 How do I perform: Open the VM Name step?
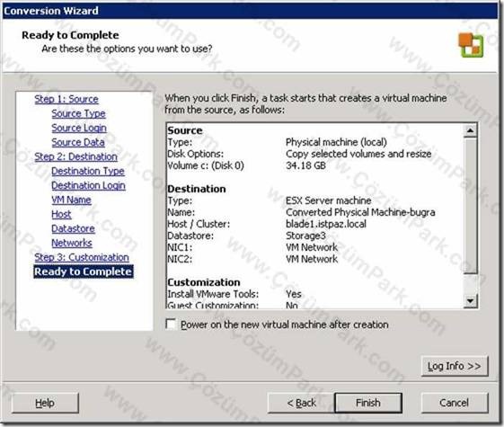(71, 200)
